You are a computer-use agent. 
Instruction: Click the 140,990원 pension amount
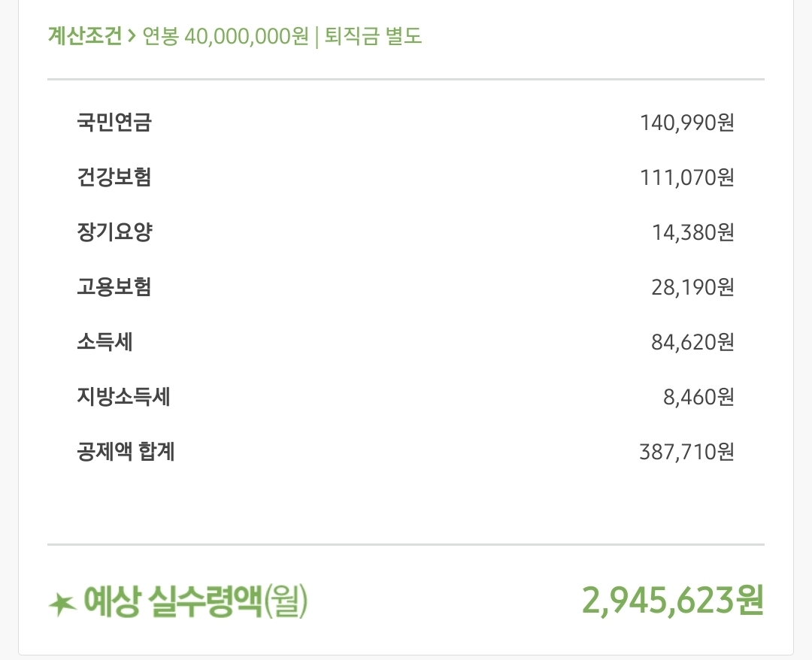[686, 123]
